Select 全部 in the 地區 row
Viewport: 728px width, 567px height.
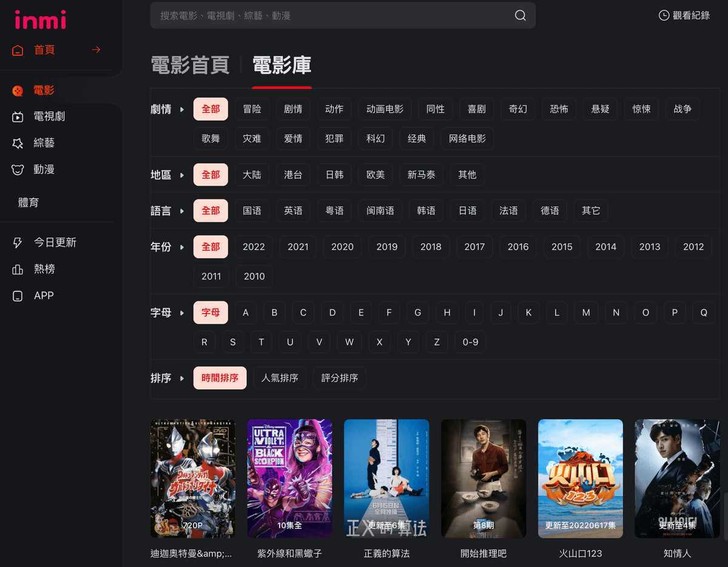[211, 175]
